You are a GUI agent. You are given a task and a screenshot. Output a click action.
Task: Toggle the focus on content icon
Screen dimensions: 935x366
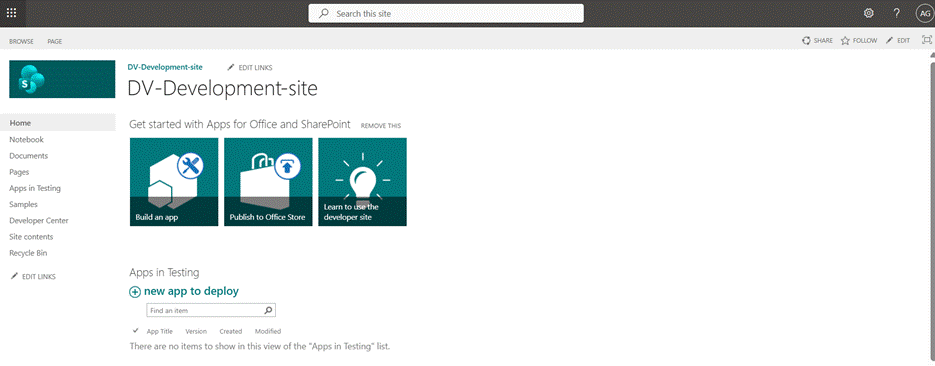tap(926, 40)
